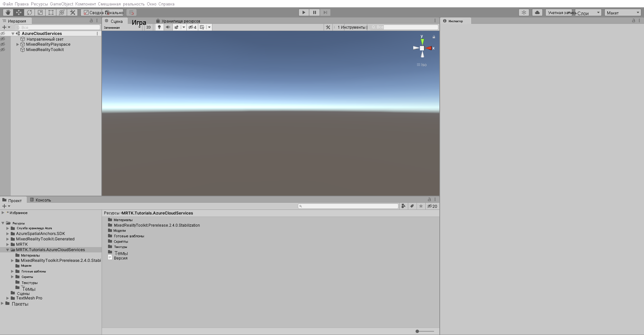Toggle scene audio speaker icon
The image size is (644, 335).
[168, 27]
